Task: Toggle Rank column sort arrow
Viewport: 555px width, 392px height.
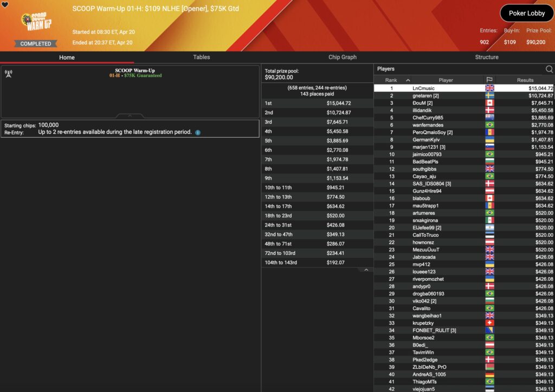Action: (x=408, y=80)
